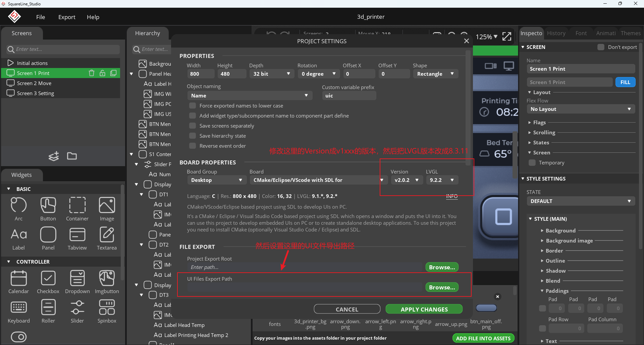Viewport: 644px width, 345px height.
Task: Click the Custom variable prefix field
Action: [x=349, y=95]
